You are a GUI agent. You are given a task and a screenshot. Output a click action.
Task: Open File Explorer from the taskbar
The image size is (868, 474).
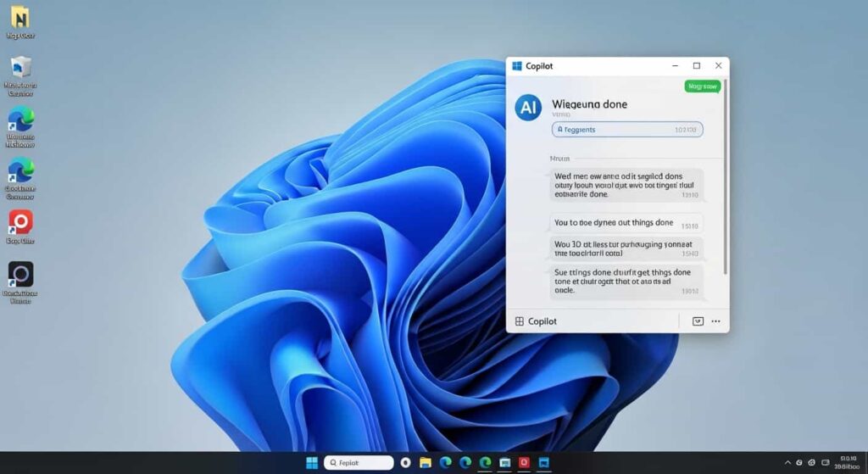426,462
